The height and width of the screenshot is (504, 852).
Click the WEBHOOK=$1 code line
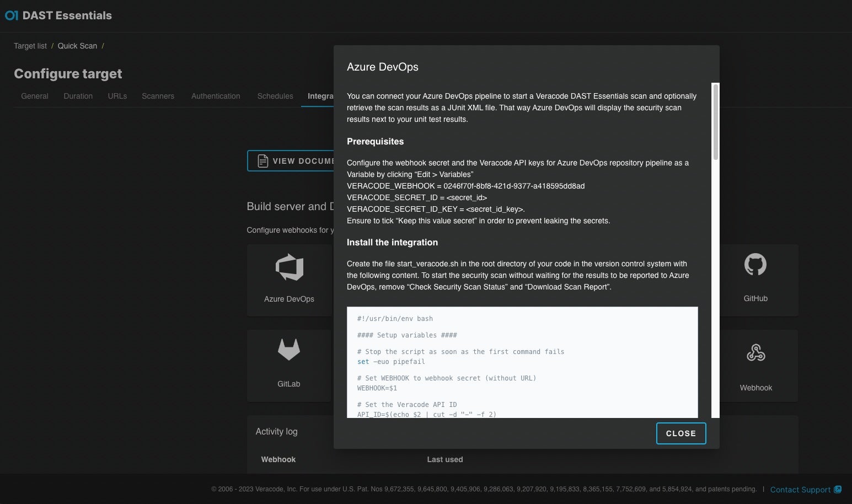pos(377,388)
